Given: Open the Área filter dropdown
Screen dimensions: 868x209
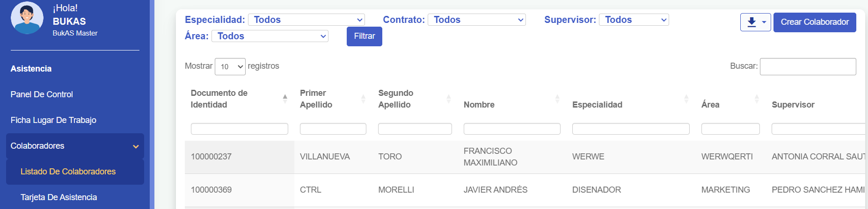Looking at the screenshot, I should click(270, 36).
